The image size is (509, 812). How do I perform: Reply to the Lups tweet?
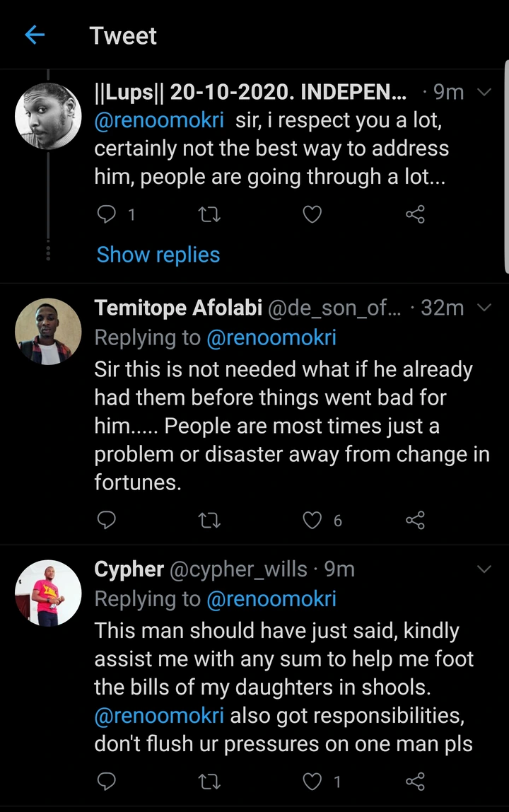tap(105, 214)
